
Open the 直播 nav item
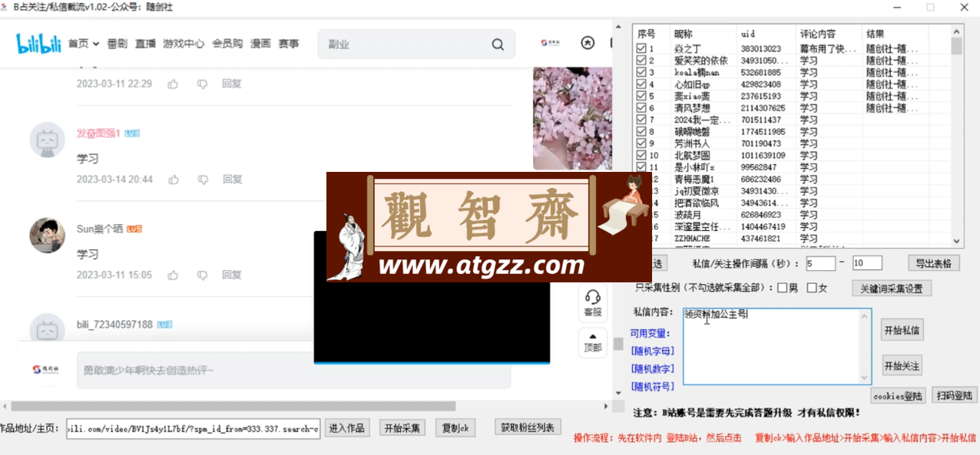(x=146, y=44)
